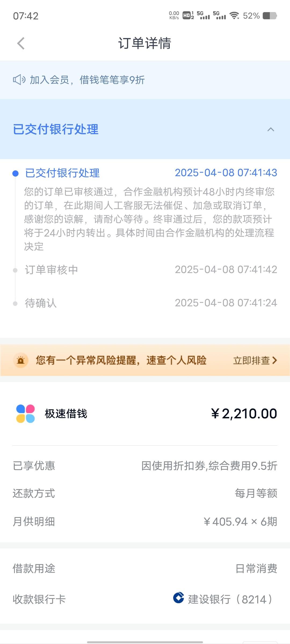
Task: Collapse the 已交付银行处理 status section
Action: click(271, 129)
